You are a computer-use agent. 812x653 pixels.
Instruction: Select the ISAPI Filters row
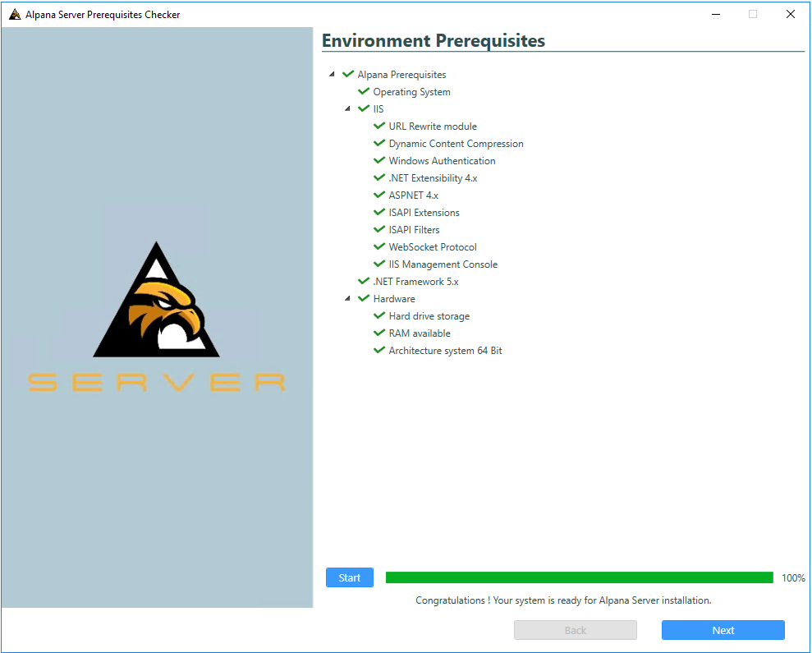coord(406,230)
